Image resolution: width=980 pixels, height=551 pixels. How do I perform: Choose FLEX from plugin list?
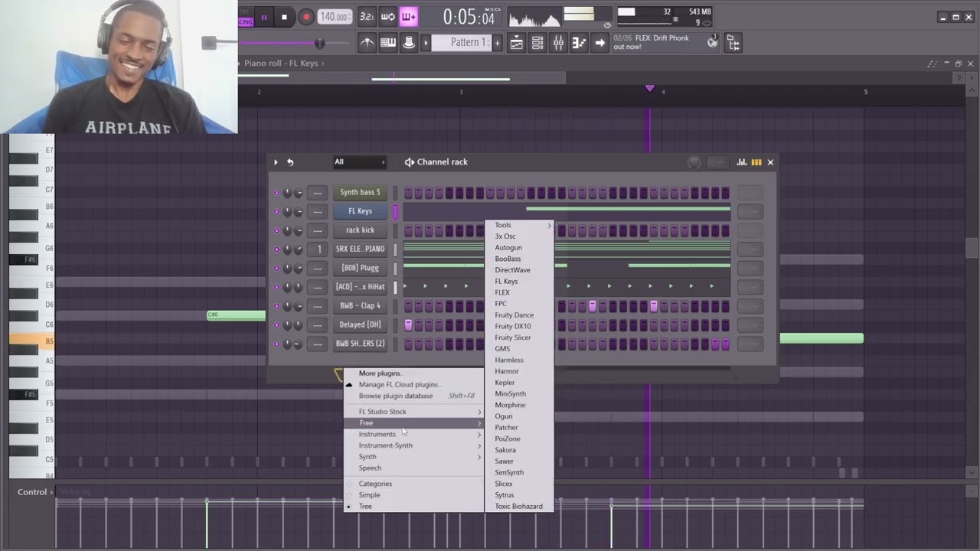click(519, 292)
